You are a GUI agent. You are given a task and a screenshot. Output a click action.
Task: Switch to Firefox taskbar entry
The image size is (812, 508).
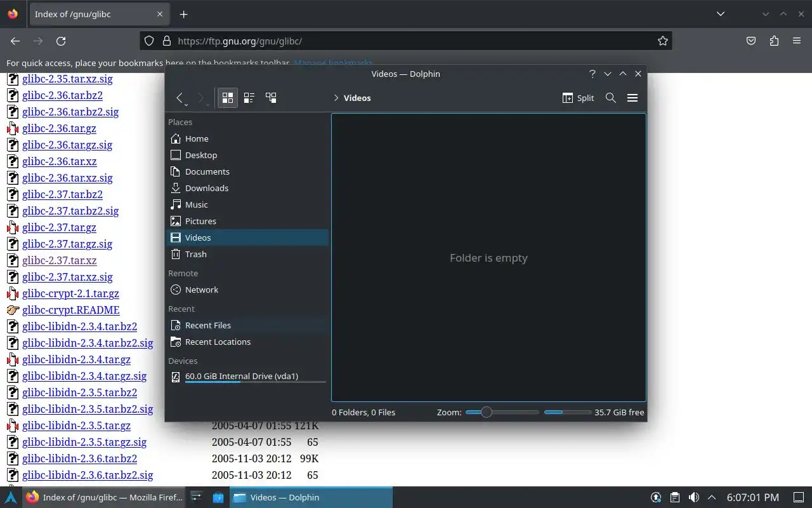[x=105, y=497]
